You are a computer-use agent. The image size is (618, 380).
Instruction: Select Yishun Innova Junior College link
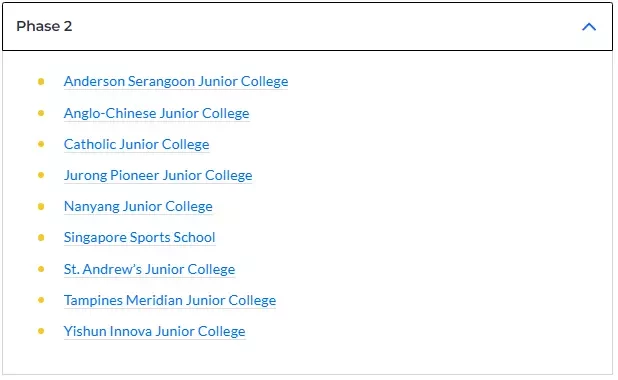pyautogui.click(x=154, y=332)
